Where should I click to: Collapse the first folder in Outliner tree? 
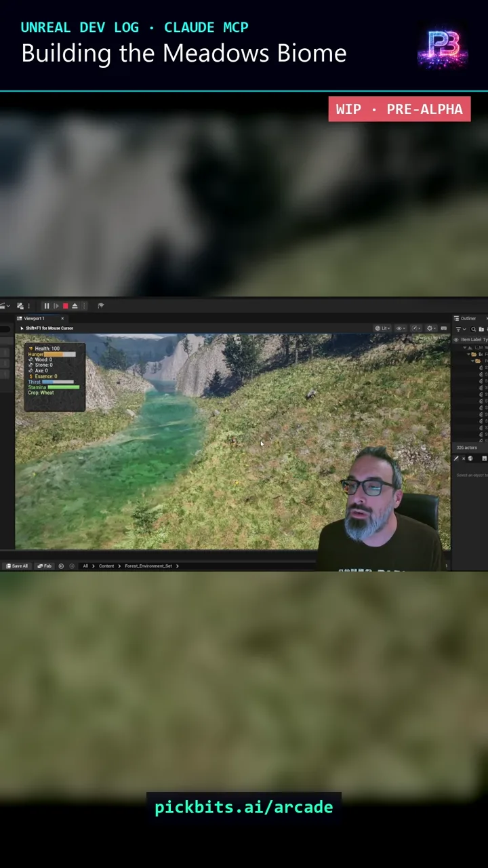pyautogui.click(x=468, y=354)
